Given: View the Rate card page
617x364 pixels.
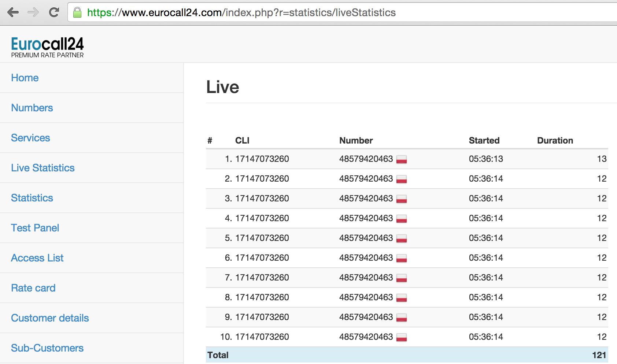Looking at the screenshot, I should pos(33,288).
